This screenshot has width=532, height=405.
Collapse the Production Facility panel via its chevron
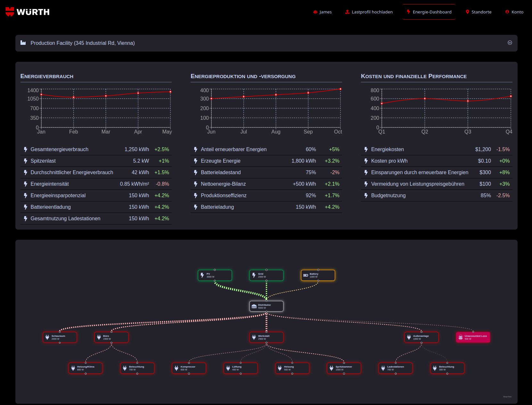(510, 43)
